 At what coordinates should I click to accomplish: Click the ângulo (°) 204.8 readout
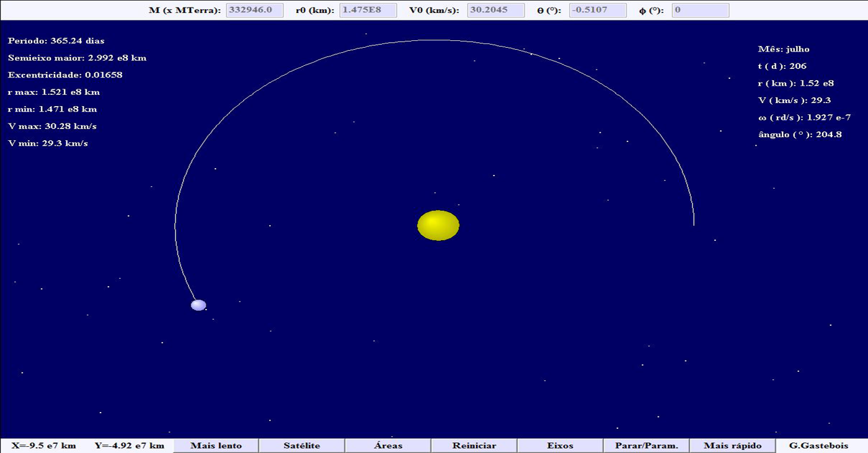[800, 135]
